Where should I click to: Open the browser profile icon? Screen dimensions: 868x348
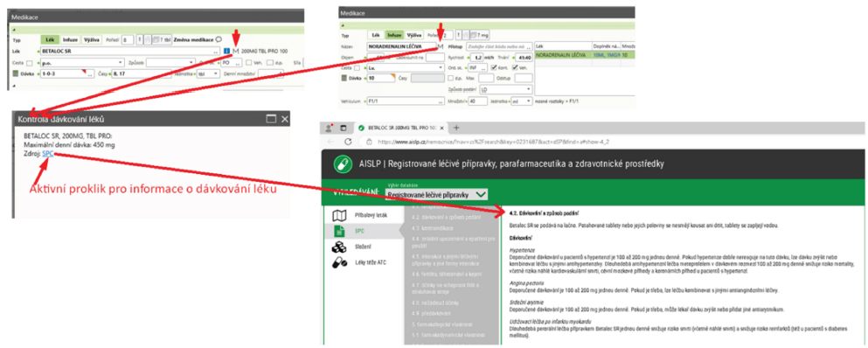pos(330,128)
